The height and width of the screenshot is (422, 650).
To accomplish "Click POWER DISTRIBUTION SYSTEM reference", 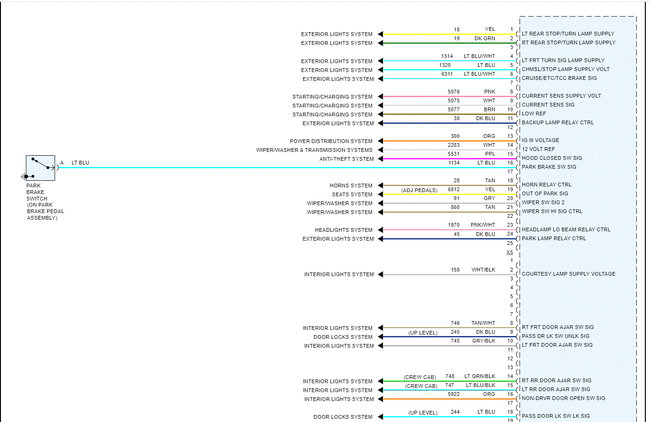I will pos(331,141).
